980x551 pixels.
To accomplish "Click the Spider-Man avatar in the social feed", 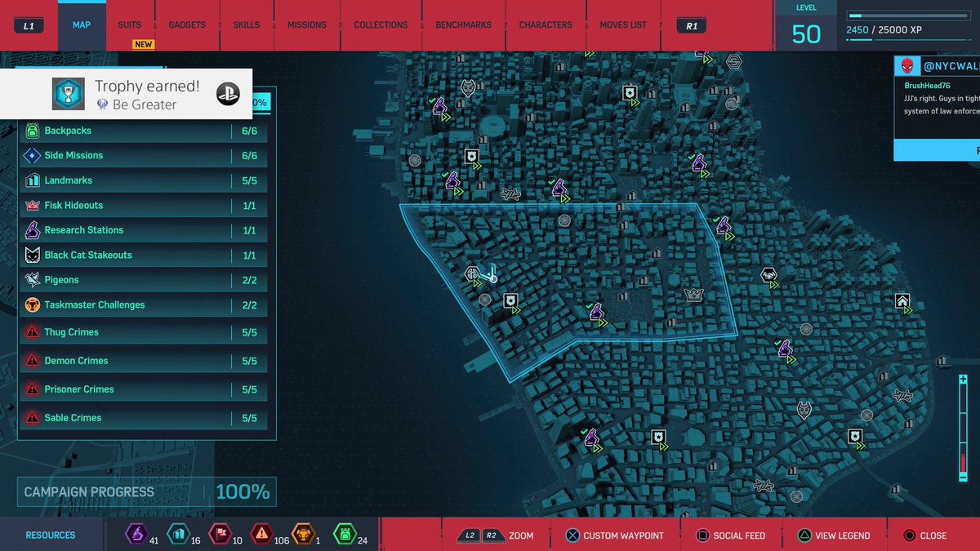I will click(x=907, y=65).
